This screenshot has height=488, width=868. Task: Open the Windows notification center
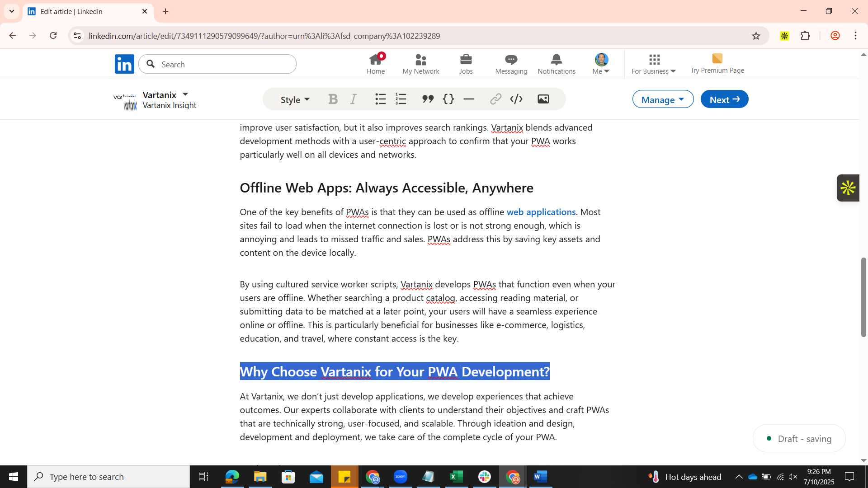[x=850, y=477]
